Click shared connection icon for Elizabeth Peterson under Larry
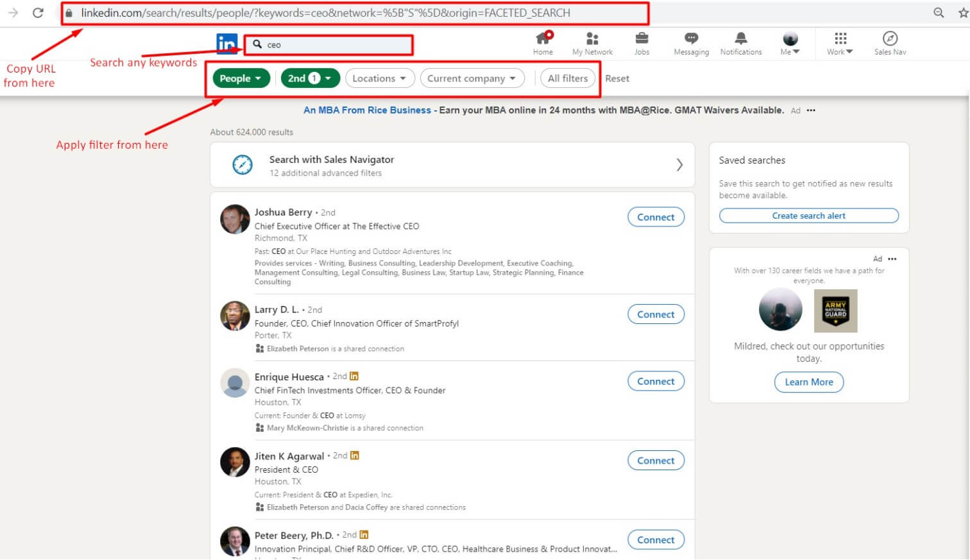 (x=260, y=349)
